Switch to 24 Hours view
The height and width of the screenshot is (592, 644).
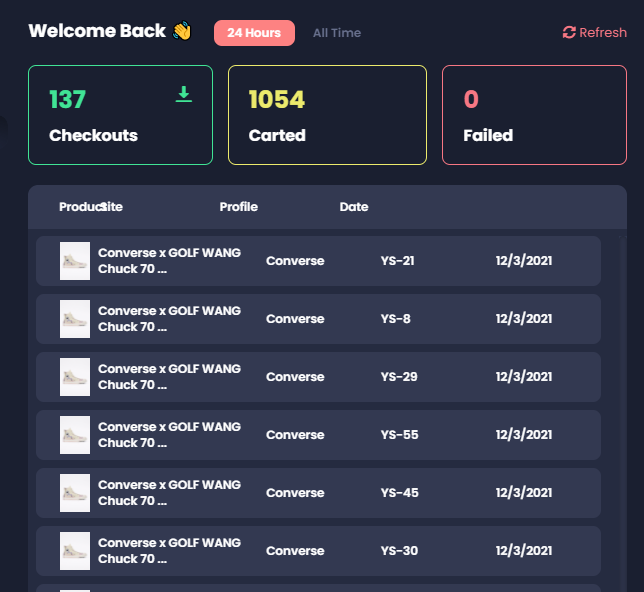(254, 33)
